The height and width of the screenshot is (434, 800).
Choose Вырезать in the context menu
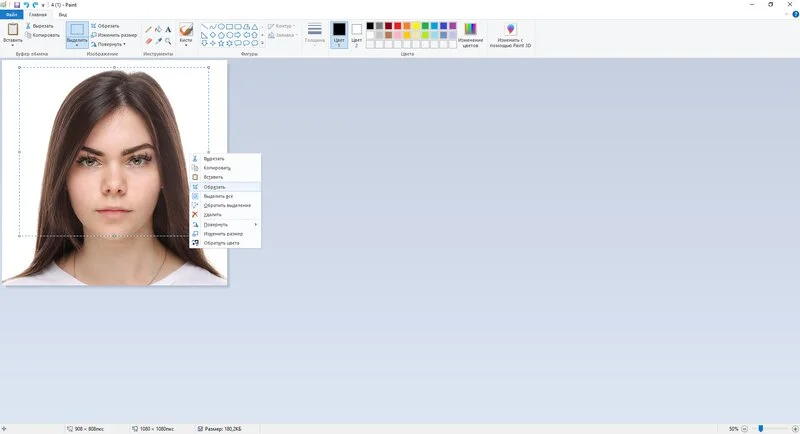225,159
